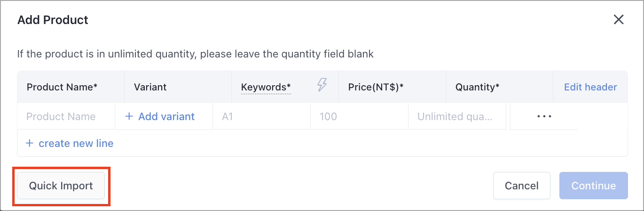Select the Product Name* column header

tap(71, 87)
